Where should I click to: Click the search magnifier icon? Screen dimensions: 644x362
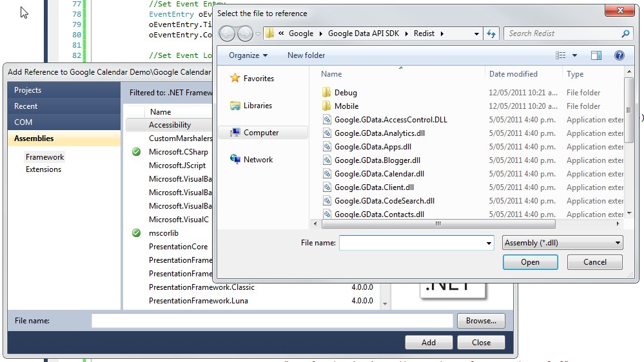[x=625, y=33]
